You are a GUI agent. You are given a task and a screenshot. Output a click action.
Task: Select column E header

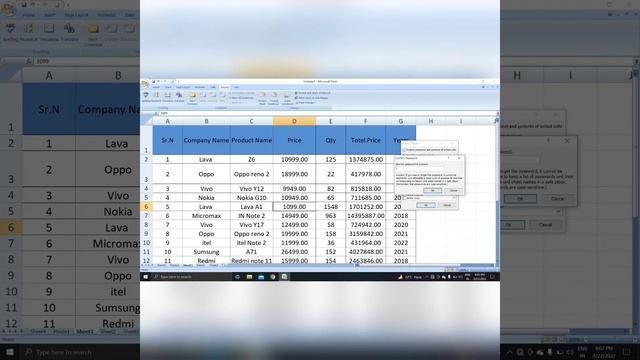[x=331, y=121]
